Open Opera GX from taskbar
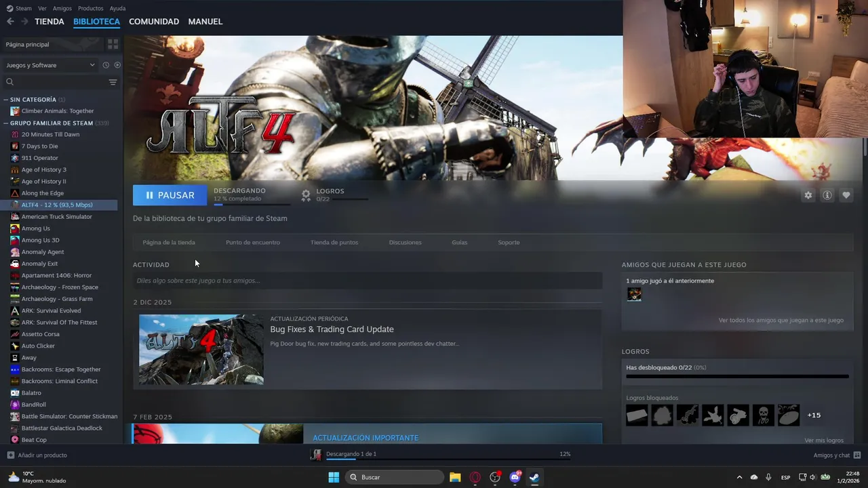This screenshot has width=868, height=488. click(x=475, y=477)
